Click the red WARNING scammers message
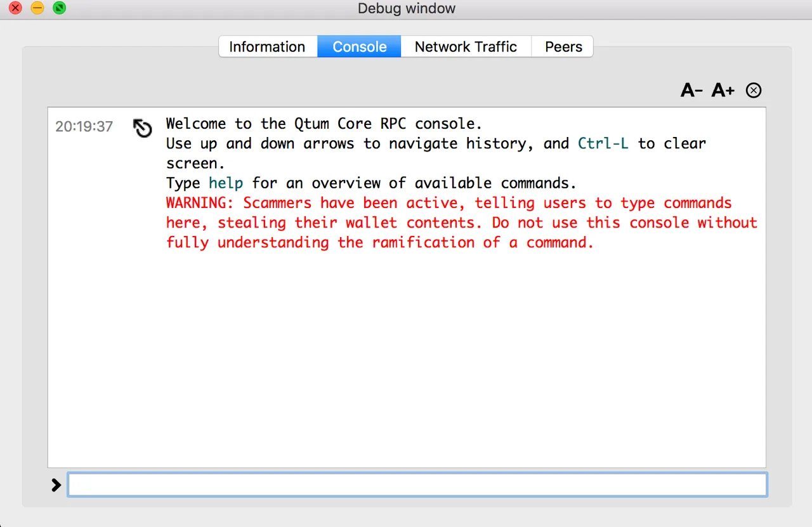The height and width of the screenshot is (527, 812). tap(462, 223)
